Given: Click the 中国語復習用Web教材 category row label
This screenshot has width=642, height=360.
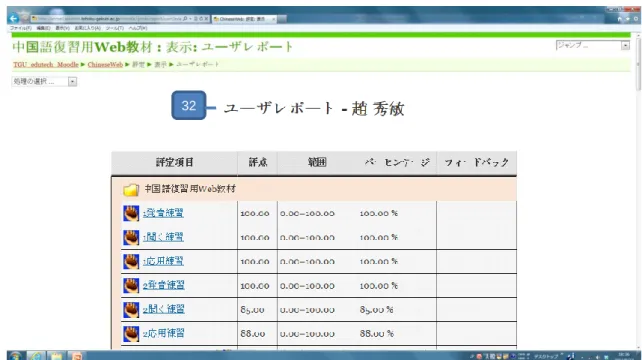Looking at the screenshot, I should click(x=190, y=189).
